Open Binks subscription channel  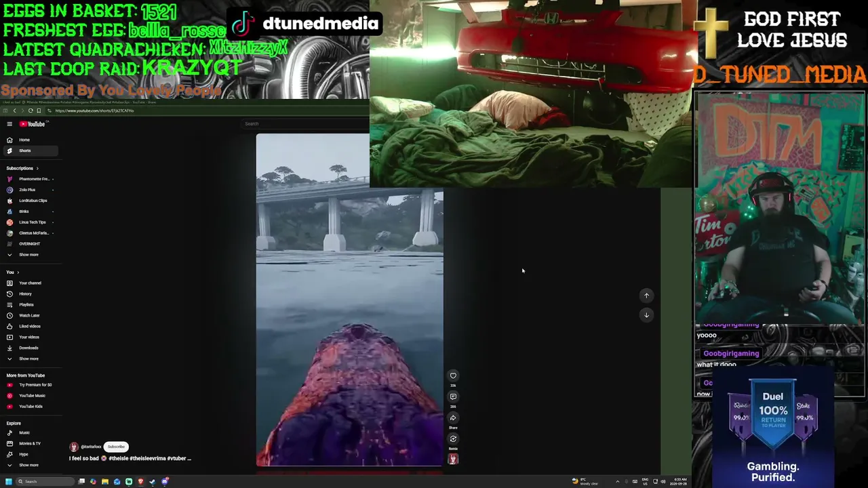pos(30,211)
